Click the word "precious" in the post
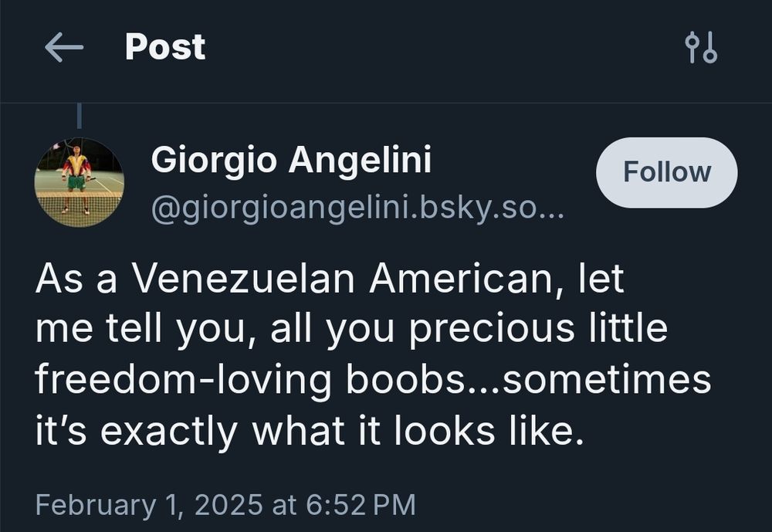This screenshot has height=532, width=772. (492, 330)
